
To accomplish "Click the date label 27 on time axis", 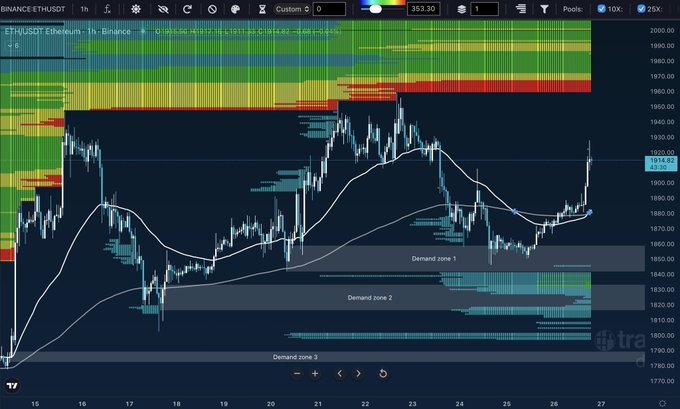I will point(601,404).
